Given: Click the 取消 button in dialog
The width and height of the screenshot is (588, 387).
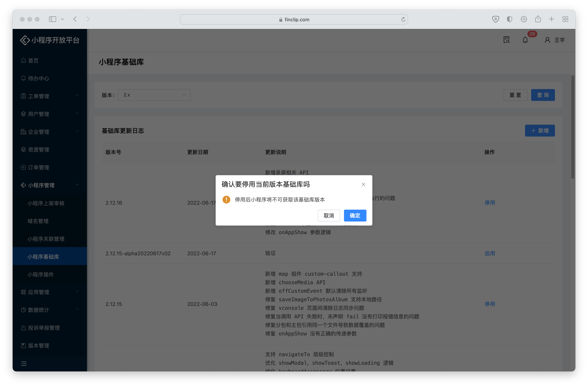Looking at the screenshot, I should (329, 215).
